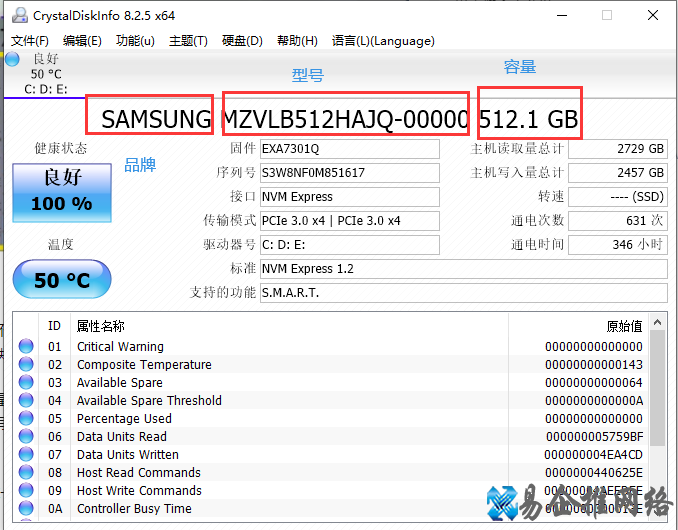Select the Available Spare Threshold row
The height and width of the screenshot is (530, 678).
[331, 400]
